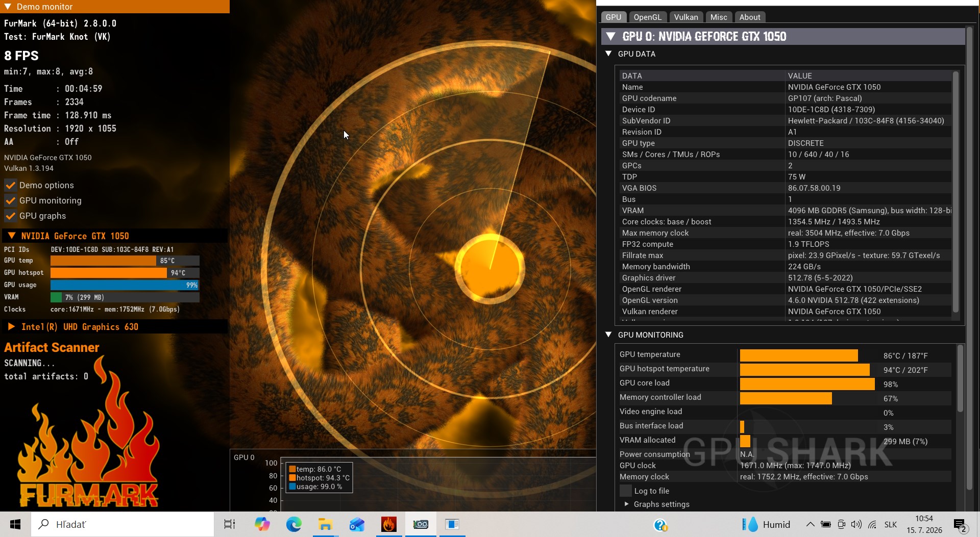
Task: Click the GPU hotspot bar at 94°C
Action: (125, 273)
